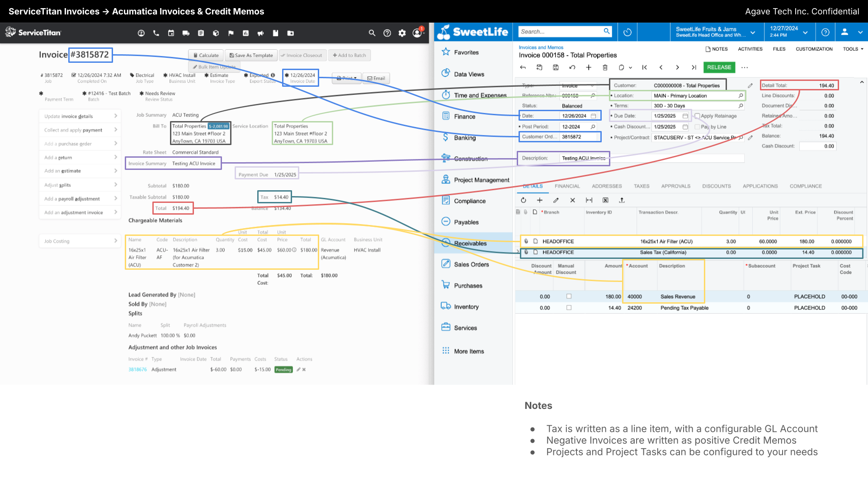Image resolution: width=868 pixels, height=488 pixels.
Task: Open the Terms dropdown in Acumatica invoice
Action: (x=741, y=105)
